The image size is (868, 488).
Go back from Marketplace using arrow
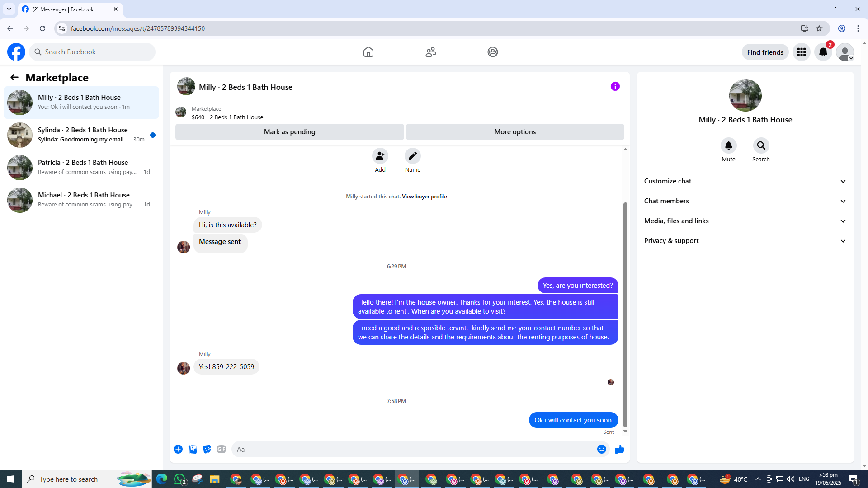point(14,78)
